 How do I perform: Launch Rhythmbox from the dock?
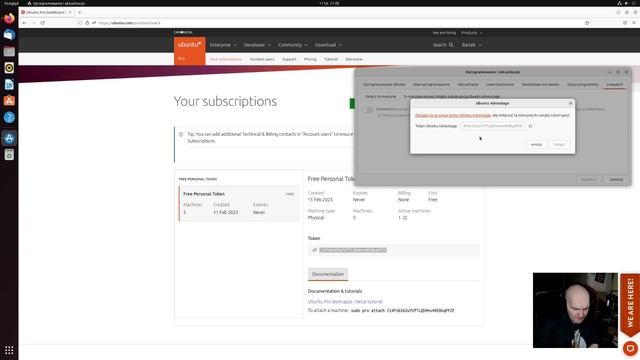9,68
